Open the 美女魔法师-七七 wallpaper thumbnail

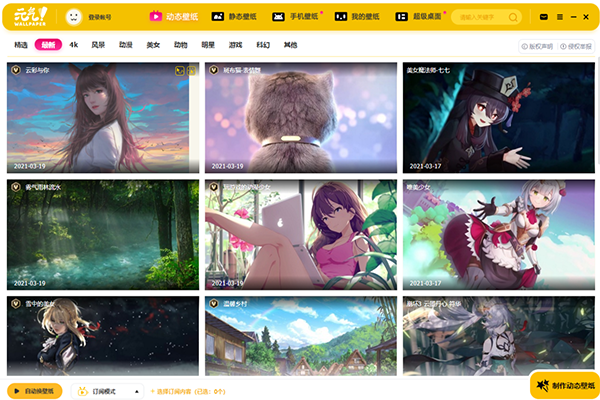(500, 118)
